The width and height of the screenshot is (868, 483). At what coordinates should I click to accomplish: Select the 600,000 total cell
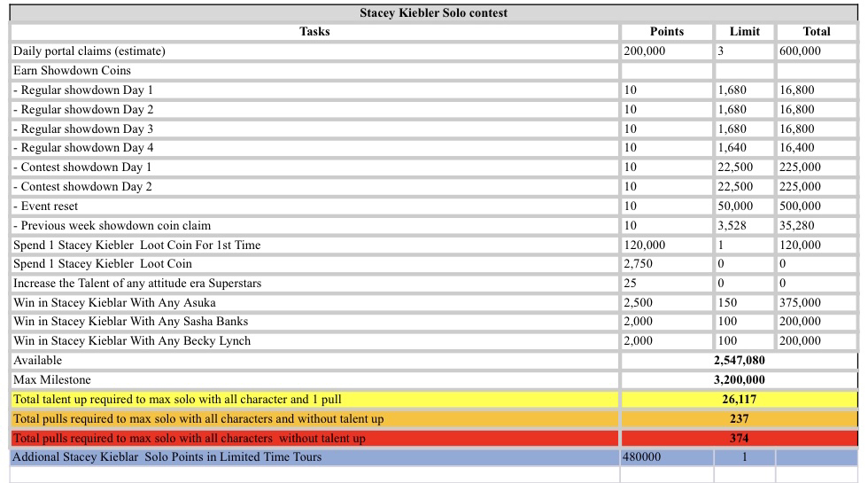pyautogui.click(x=817, y=51)
